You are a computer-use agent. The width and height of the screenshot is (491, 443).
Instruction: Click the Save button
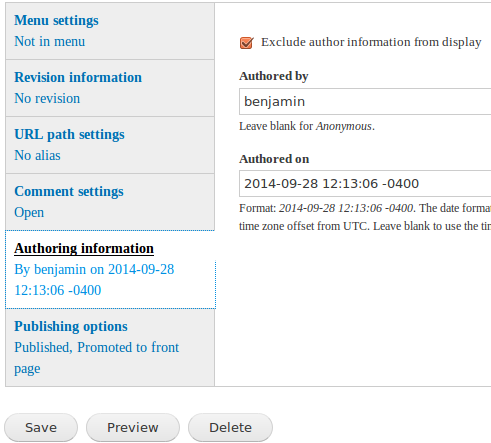click(x=41, y=428)
